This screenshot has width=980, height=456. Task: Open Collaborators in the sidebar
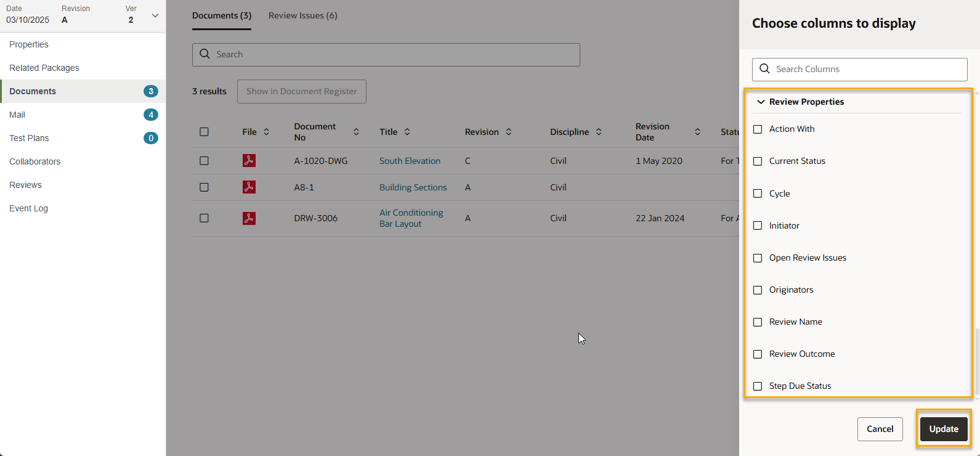tap(35, 161)
